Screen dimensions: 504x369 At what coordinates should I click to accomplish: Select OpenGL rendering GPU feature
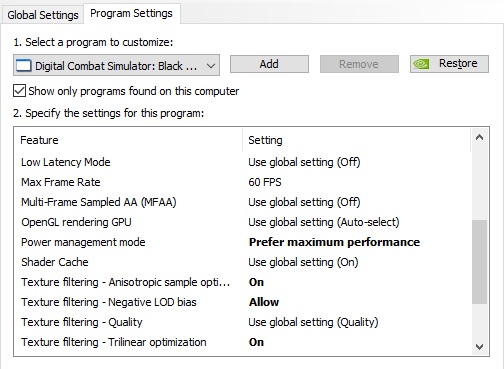(76, 222)
